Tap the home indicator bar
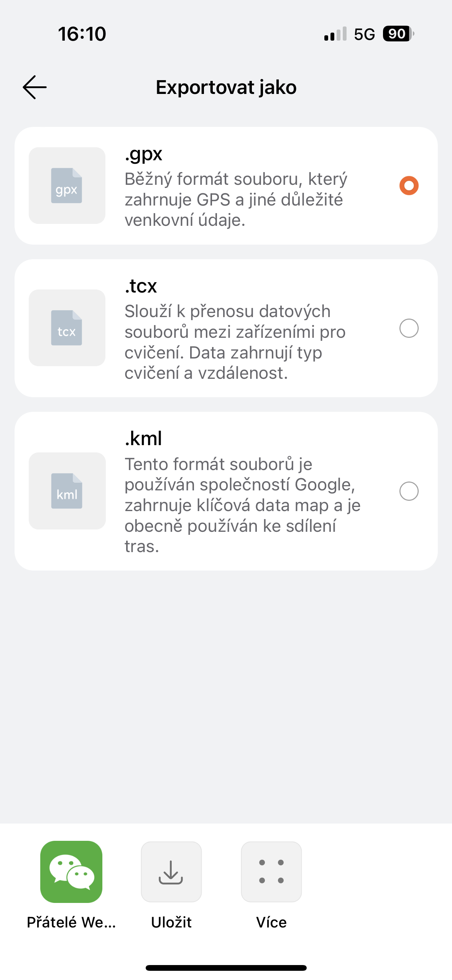 pos(226,968)
